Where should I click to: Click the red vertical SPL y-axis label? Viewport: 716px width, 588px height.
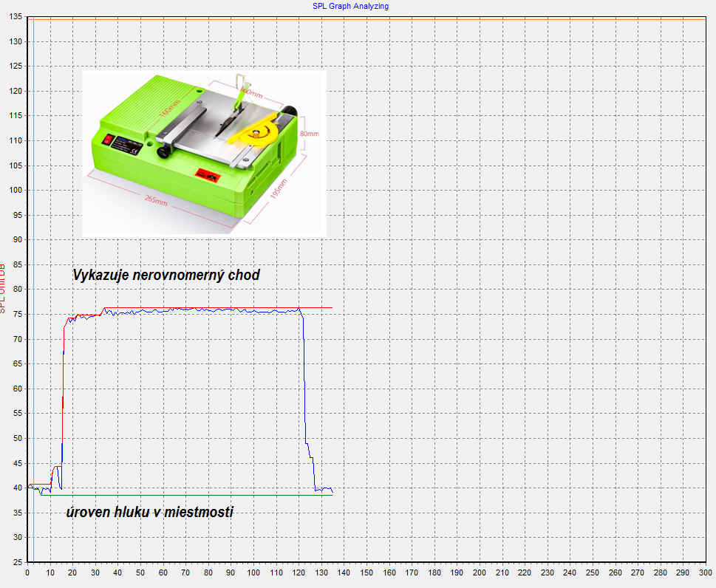coord(4,287)
